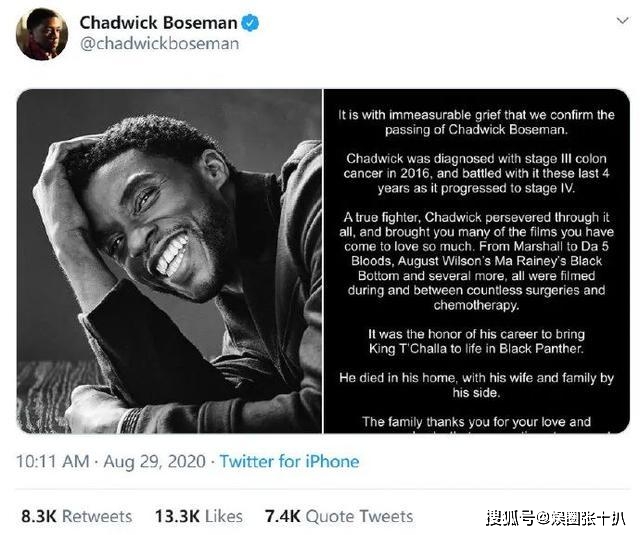640x535 pixels.
Task: Open the @chadwickboseman handle link
Action: click(160, 44)
